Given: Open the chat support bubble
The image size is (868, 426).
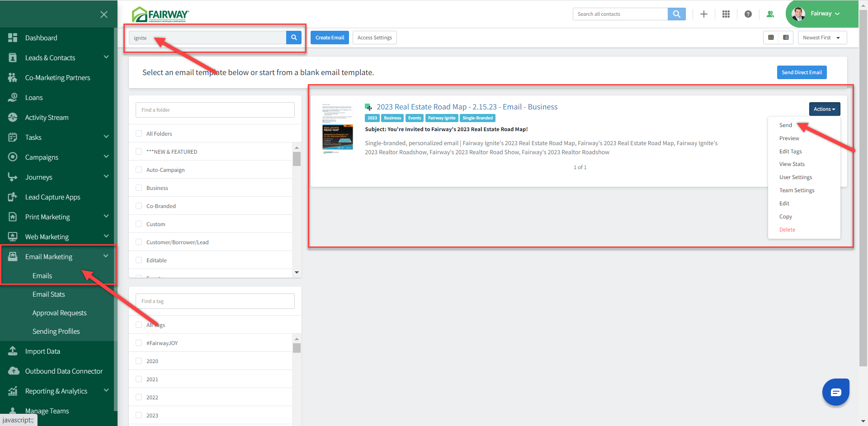Looking at the screenshot, I should [836, 392].
